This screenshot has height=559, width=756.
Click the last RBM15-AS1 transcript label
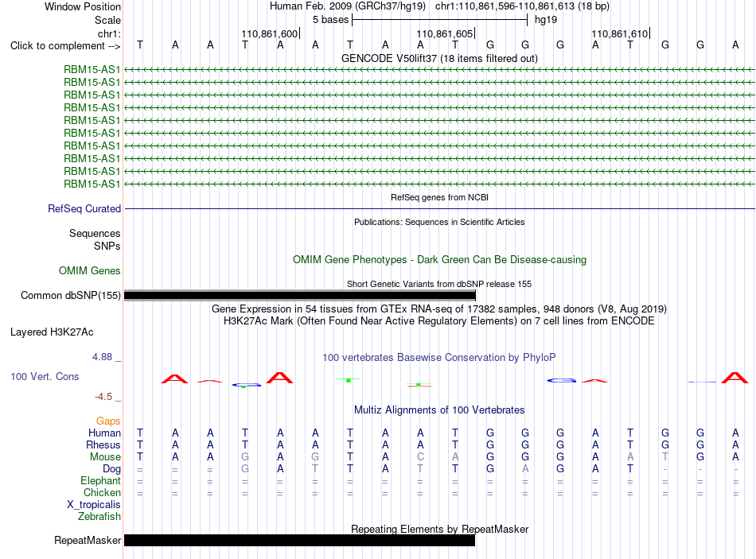[92, 184]
